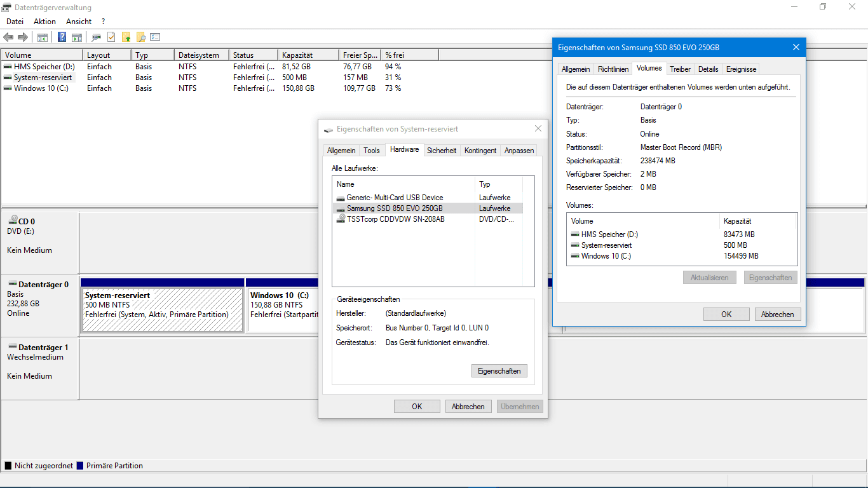Screen dimensions: 868x488
Task: Open the ? help menu
Action: pos(103,22)
